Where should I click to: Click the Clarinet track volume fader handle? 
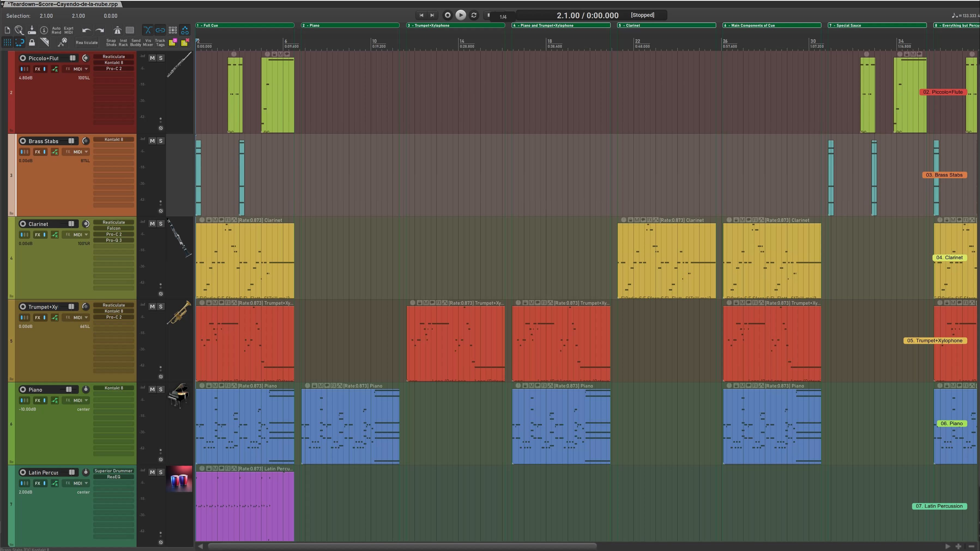[71, 224]
